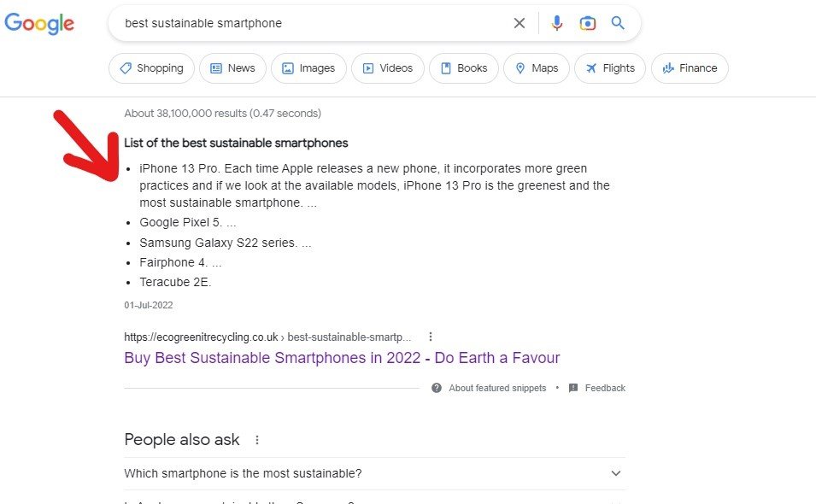816x504 pixels.
Task: Click the About featured snippets link
Action: pos(497,388)
